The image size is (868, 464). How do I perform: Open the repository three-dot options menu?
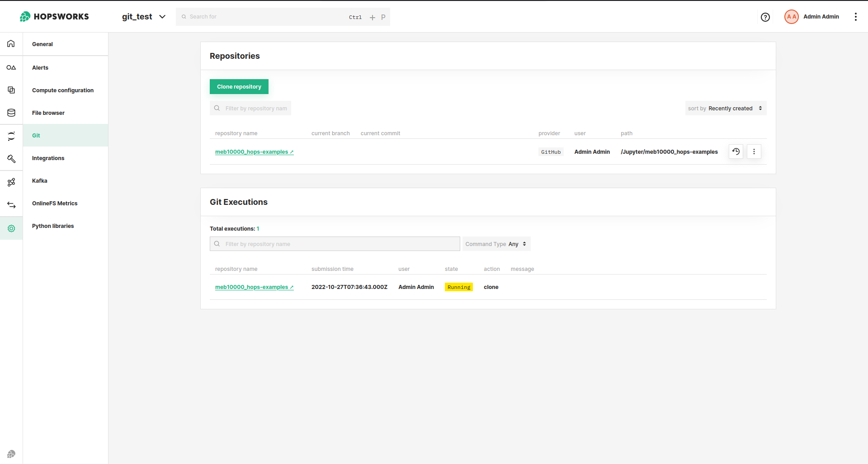coord(754,152)
